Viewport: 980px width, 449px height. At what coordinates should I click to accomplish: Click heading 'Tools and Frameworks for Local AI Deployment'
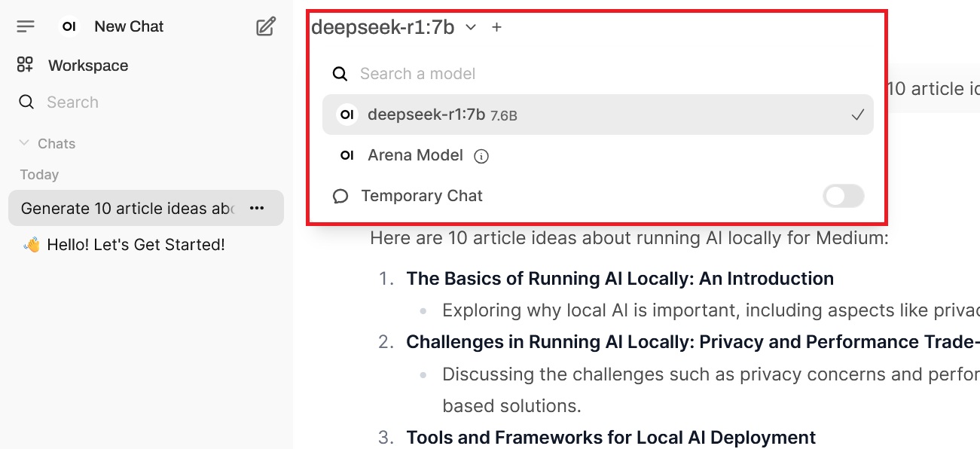[x=611, y=438]
